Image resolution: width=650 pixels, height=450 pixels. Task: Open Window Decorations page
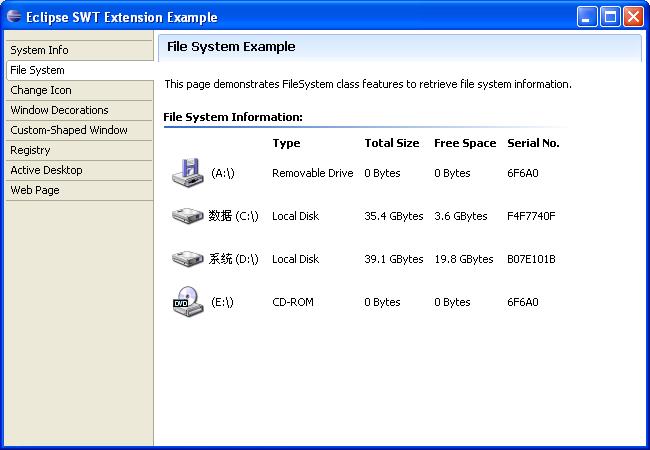tap(80, 110)
